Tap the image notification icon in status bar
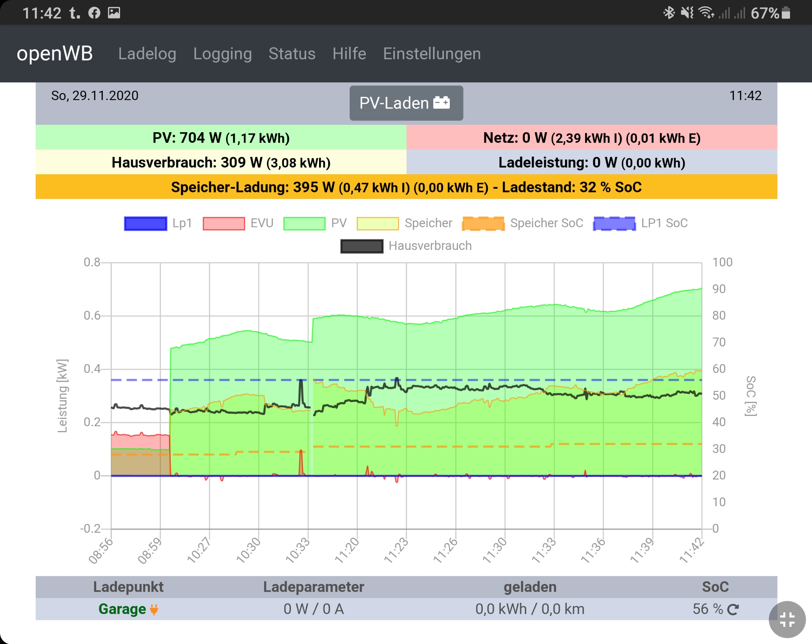 click(114, 13)
